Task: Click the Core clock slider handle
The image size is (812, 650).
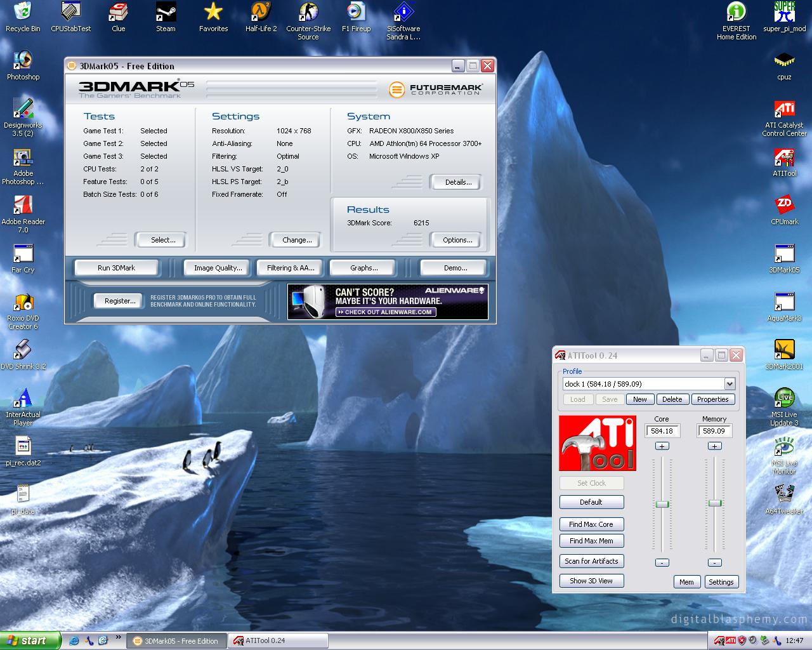Action: click(662, 504)
